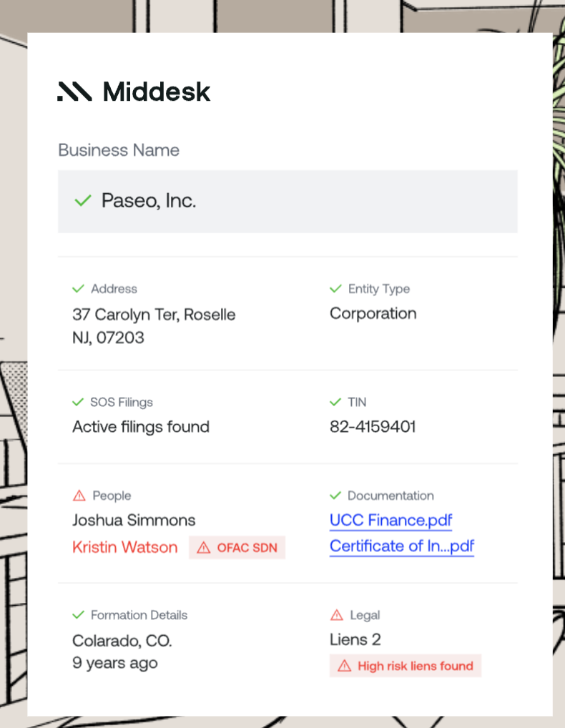Open the UCC Finance.pdf document link
Image resolution: width=565 pixels, height=728 pixels.
coord(390,521)
